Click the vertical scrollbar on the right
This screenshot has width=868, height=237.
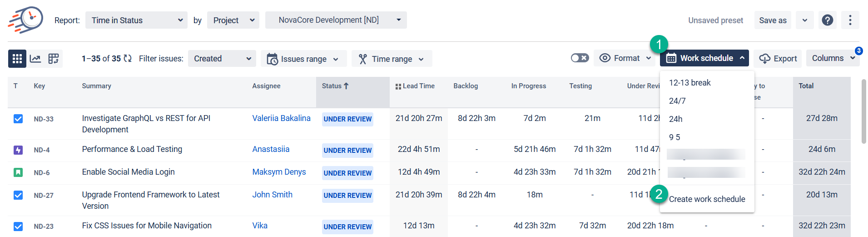click(x=863, y=111)
